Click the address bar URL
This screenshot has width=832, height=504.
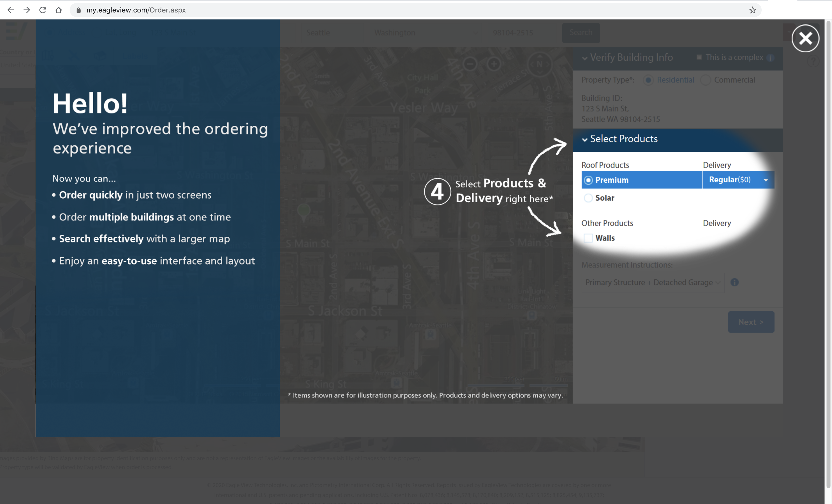click(x=136, y=10)
